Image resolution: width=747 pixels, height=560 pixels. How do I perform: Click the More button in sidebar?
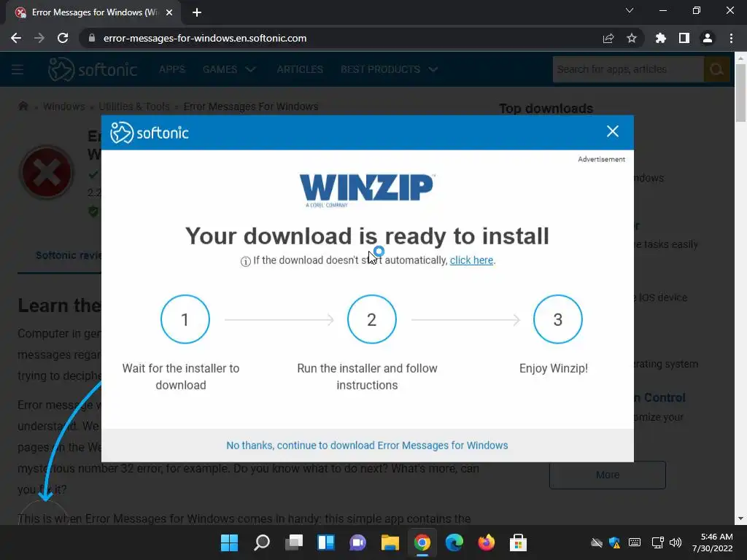(608, 475)
